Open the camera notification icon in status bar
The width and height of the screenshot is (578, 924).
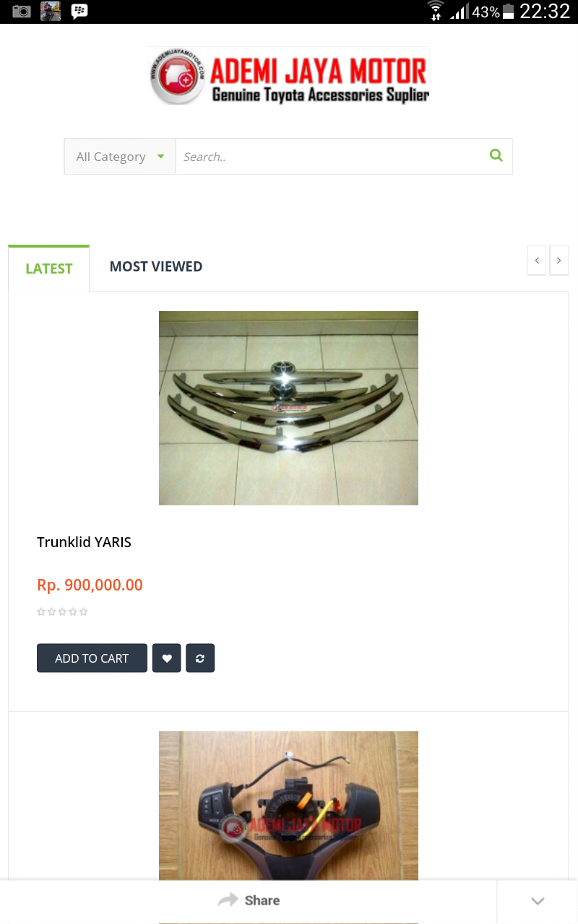pos(22,11)
